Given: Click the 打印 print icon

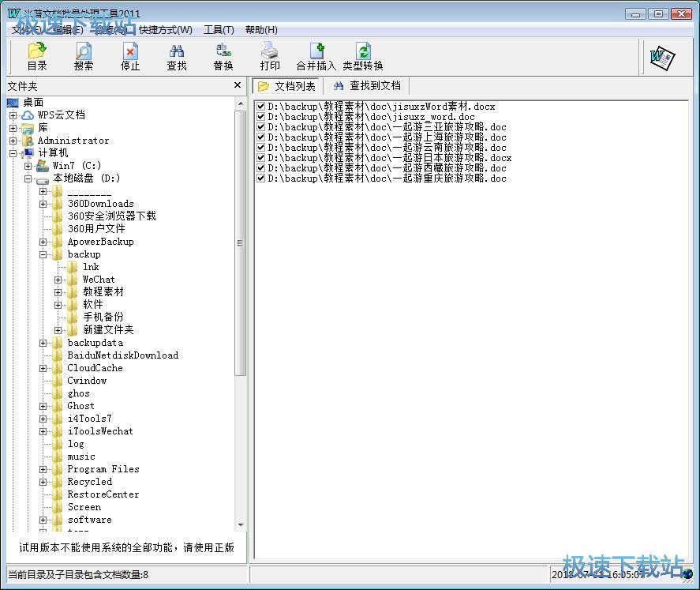Looking at the screenshot, I should pyautogui.click(x=269, y=55).
